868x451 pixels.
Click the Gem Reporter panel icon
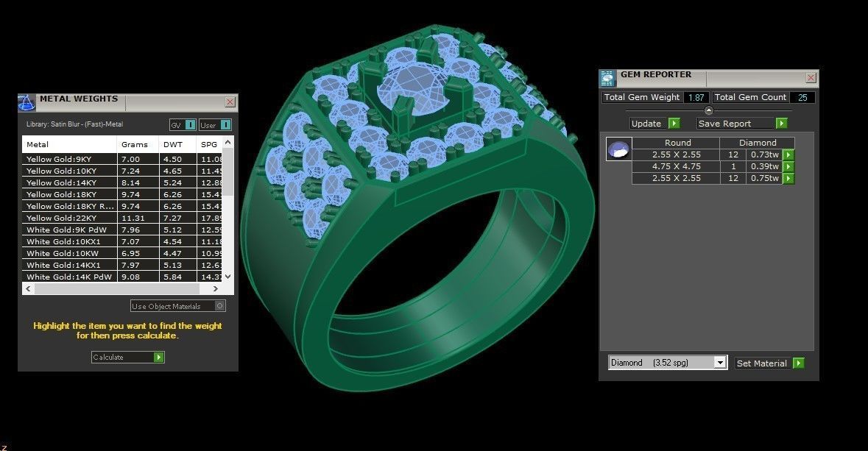click(607, 78)
